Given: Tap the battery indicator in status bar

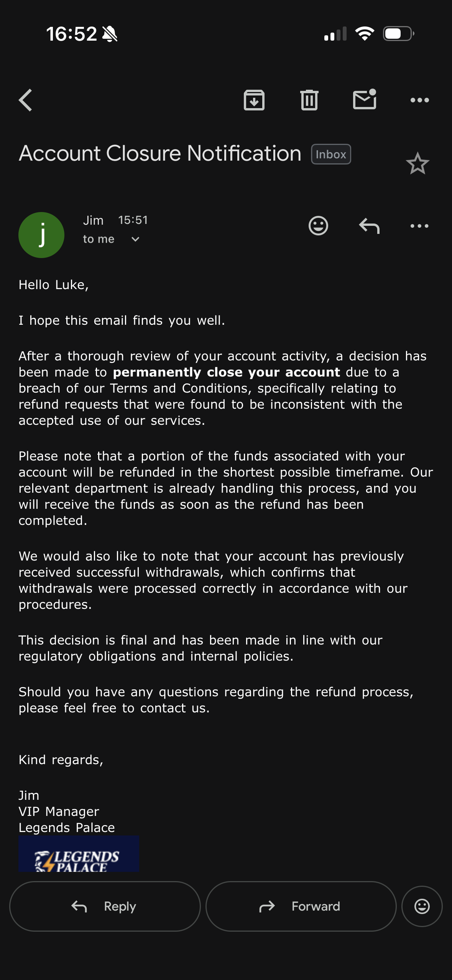Looking at the screenshot, I should (x=398, y=34).
